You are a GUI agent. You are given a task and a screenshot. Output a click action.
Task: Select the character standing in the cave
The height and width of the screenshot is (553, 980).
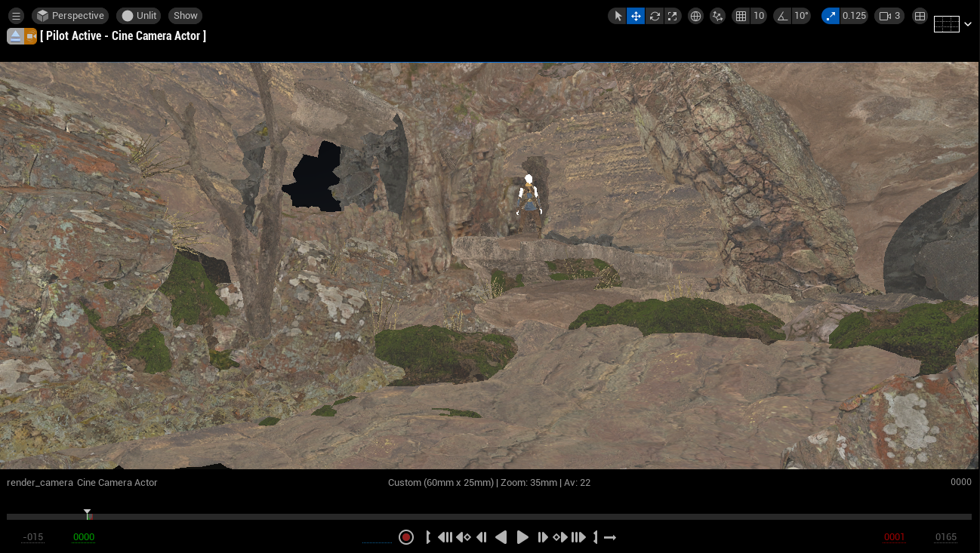click(x=529, y=195)
